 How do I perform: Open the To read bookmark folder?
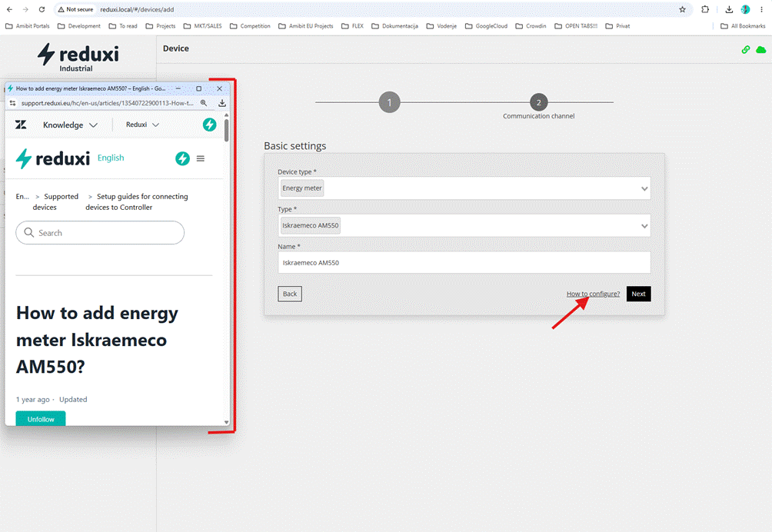pyautogui.click(x=123, y=26)
